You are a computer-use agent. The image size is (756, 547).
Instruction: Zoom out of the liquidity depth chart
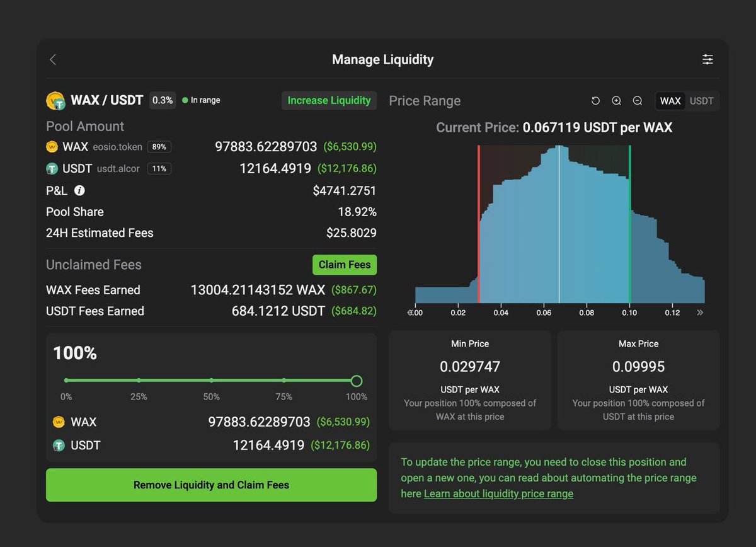pos(638,100)
